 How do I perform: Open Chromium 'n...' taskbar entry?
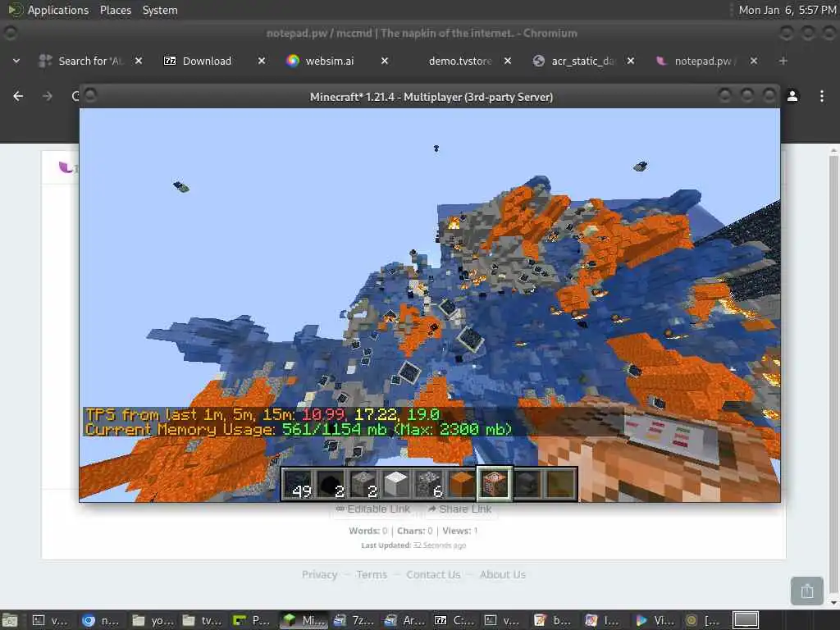(x=101, y=620)
